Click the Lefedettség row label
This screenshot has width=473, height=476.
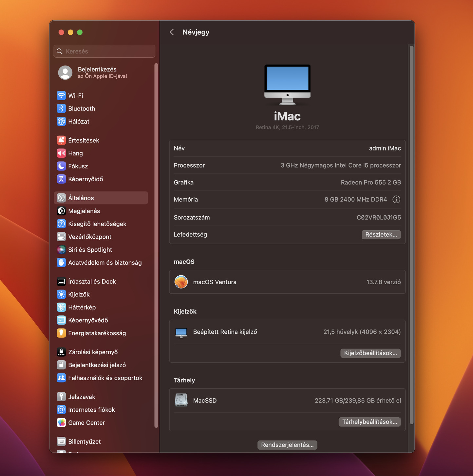[190, 234]
